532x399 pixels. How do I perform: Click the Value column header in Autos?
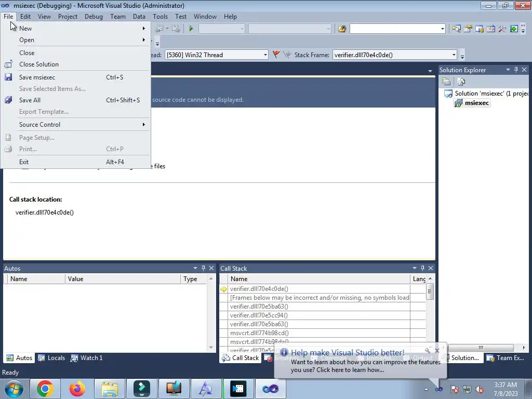click(x=123, y=279)
